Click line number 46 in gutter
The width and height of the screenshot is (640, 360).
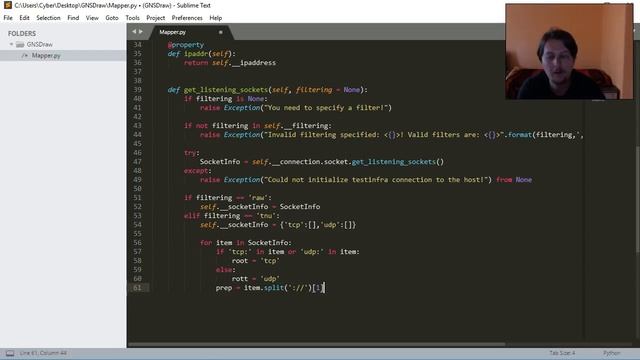pos(138,153)
